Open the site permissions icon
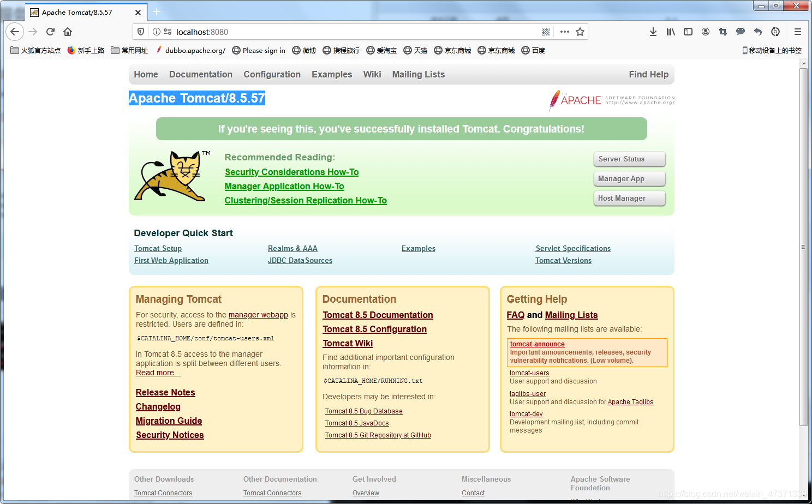Image resolution: width=812 pixels, height=504 pixels. 168,32
